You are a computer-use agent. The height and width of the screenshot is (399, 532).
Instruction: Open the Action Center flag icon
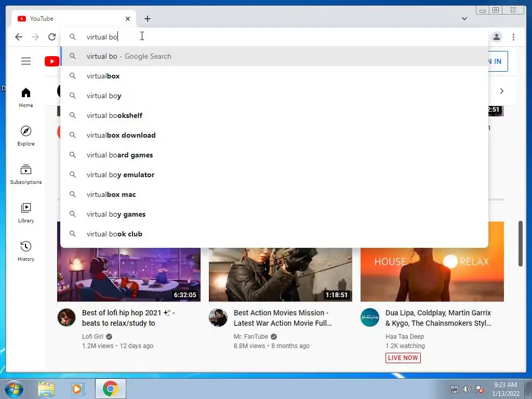point(480,389)
